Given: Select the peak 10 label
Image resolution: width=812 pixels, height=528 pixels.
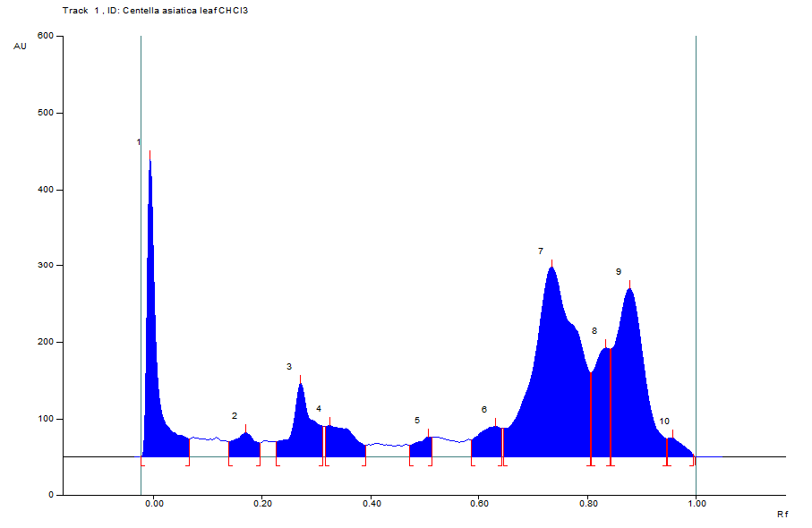Looking at the screenshot, I should click(x=664, y=422).
